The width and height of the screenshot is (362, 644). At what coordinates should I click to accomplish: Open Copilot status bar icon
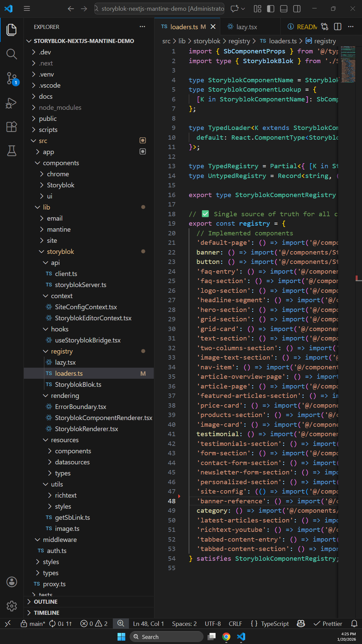pos(301,624)
